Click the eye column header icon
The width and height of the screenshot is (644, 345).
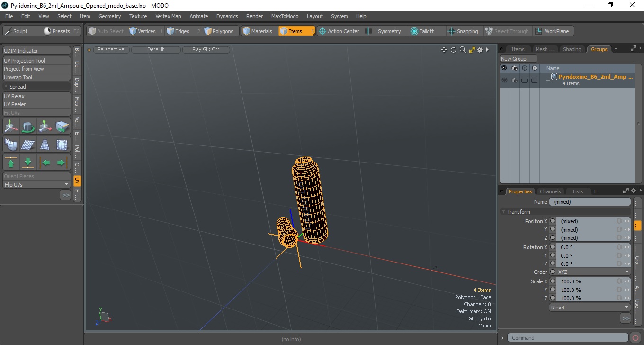point(504,68)
